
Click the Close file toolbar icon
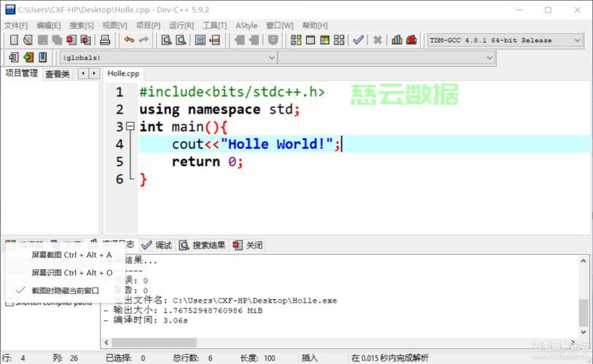click(71, 40)
